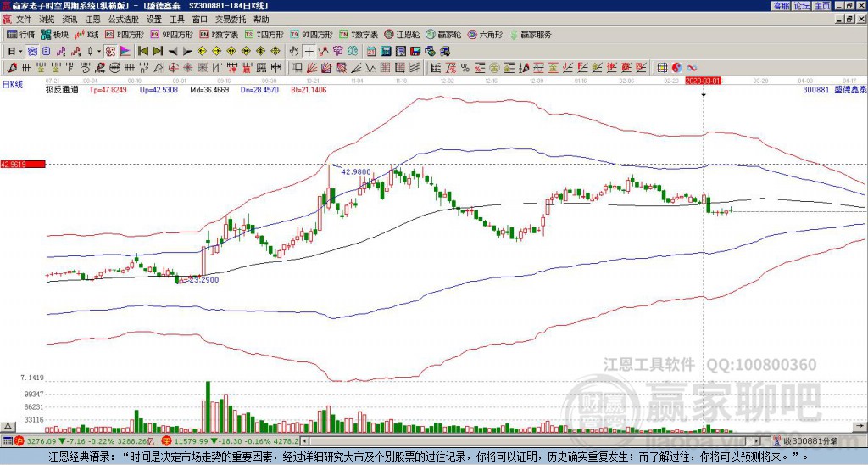Toggle the crosshair cursor button

(309, 52)
